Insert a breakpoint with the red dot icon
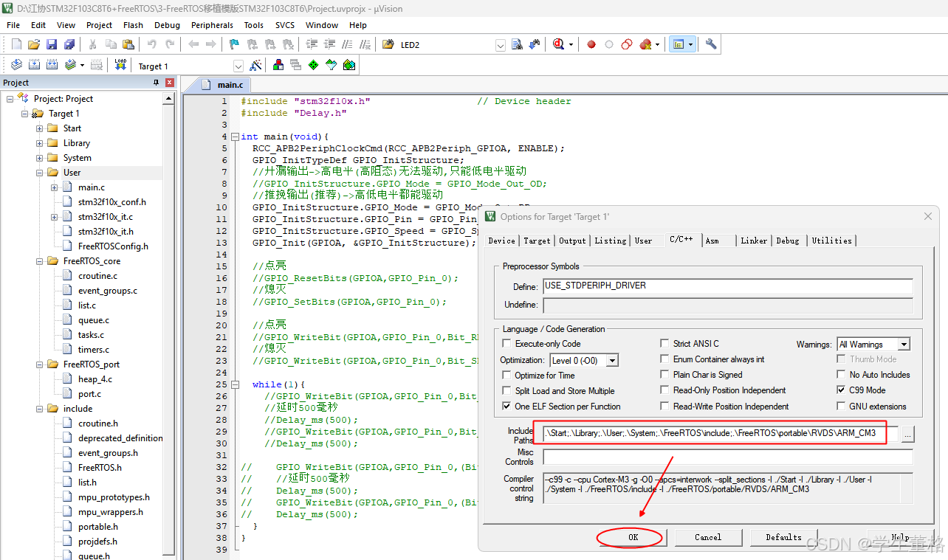Screen dimensions: 948x560 click(x=591, y=44)
